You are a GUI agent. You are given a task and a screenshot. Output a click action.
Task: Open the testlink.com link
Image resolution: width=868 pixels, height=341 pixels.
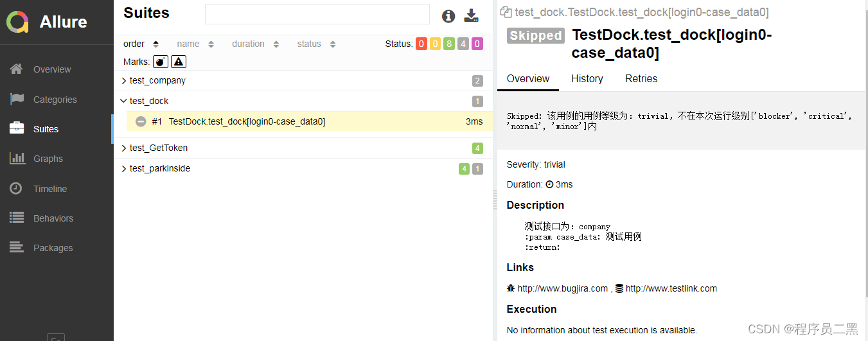(671, 288)
